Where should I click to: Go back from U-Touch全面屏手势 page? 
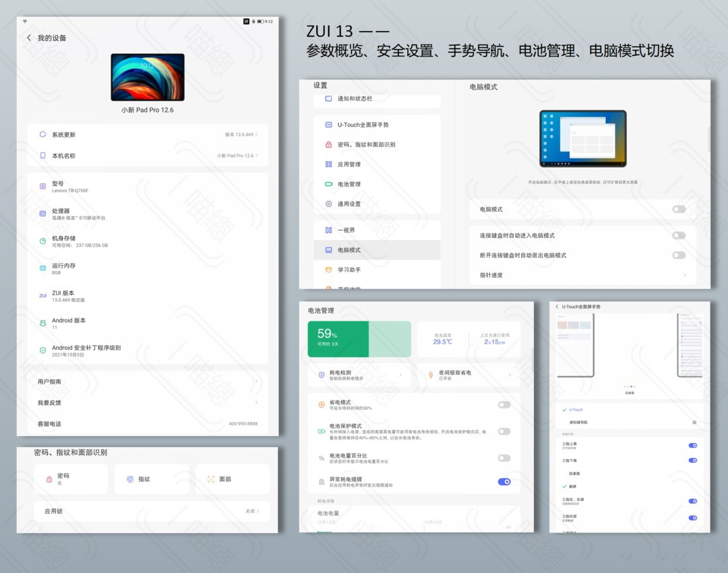[x=557, y=307]
